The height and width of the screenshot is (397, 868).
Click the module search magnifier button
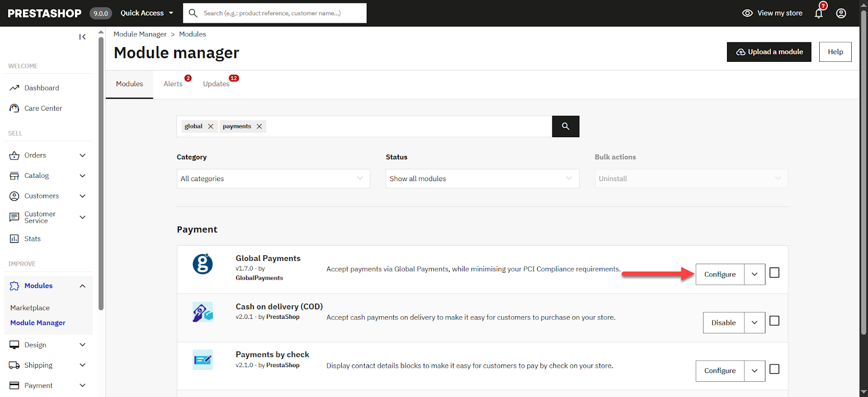[565, 126]
